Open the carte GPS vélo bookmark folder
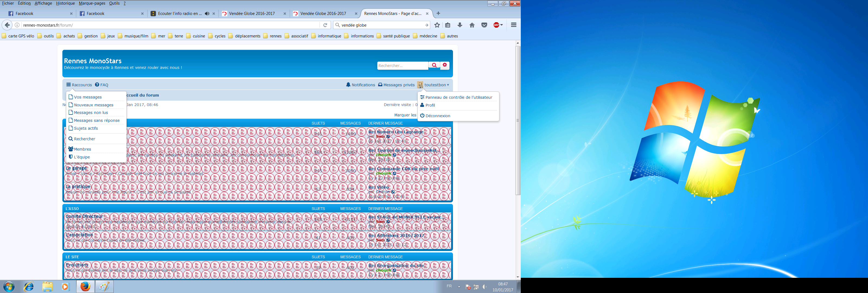868x293 pixels. 18,36
